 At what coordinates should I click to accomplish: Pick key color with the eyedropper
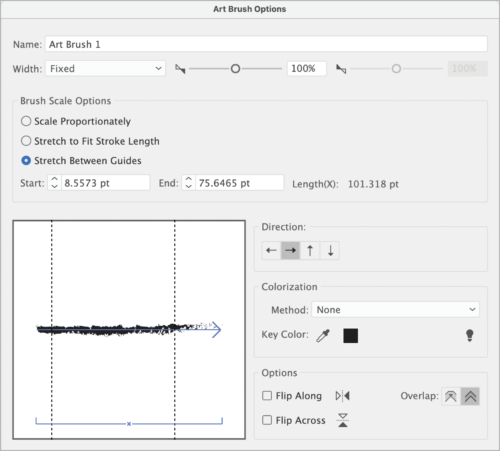[323, 335]
